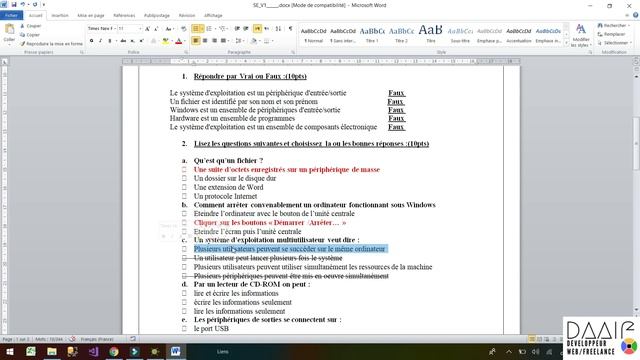Viewport: 640px width, 360px height.
Task: Toggle underline formatting
Action: [109, 41]
